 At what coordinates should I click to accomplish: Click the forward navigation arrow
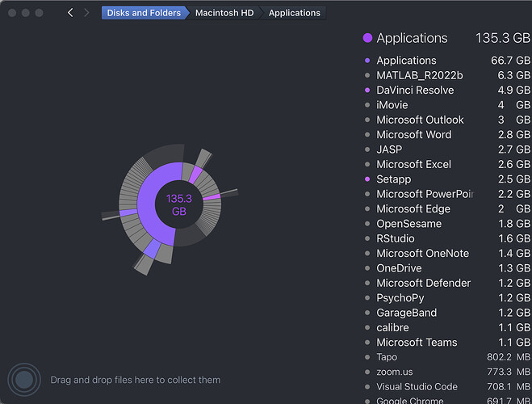tap(86, 13)
